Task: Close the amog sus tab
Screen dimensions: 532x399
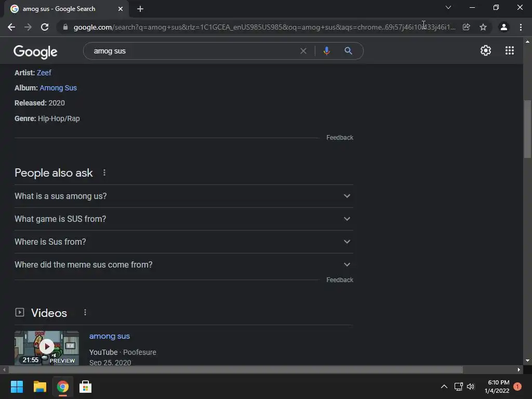Action: coord(121,9)
